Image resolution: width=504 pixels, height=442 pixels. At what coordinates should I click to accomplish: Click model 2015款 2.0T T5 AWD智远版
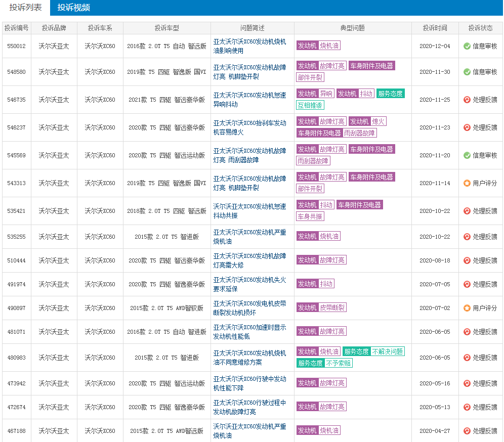pos(166,431)
